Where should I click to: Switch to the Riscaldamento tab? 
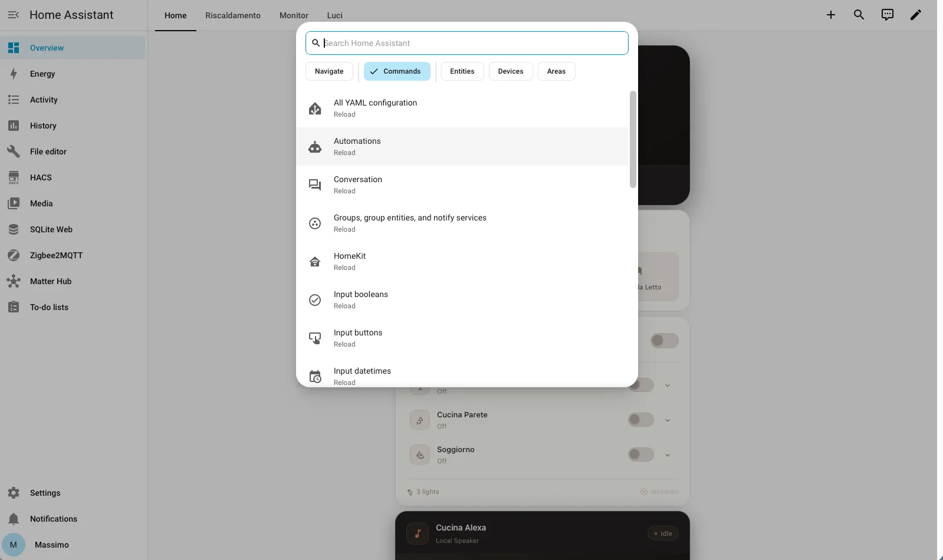(x=233, y=15)
